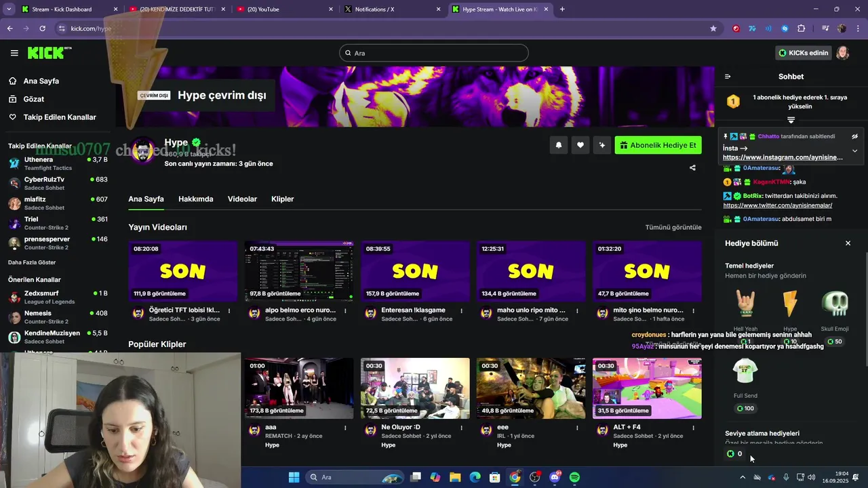Click Abonelik Hediye Et button
Screen dimensions: 868x488
click(x=658, y=145)
